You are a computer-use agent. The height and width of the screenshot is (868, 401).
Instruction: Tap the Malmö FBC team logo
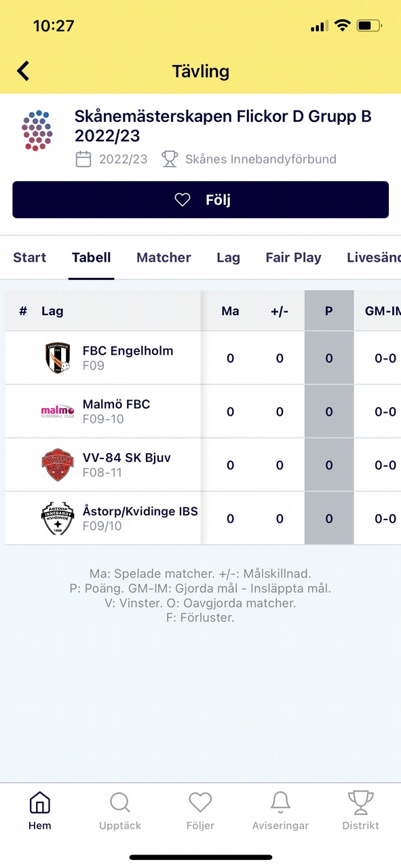pyautogui.click(x=58, y=411)
